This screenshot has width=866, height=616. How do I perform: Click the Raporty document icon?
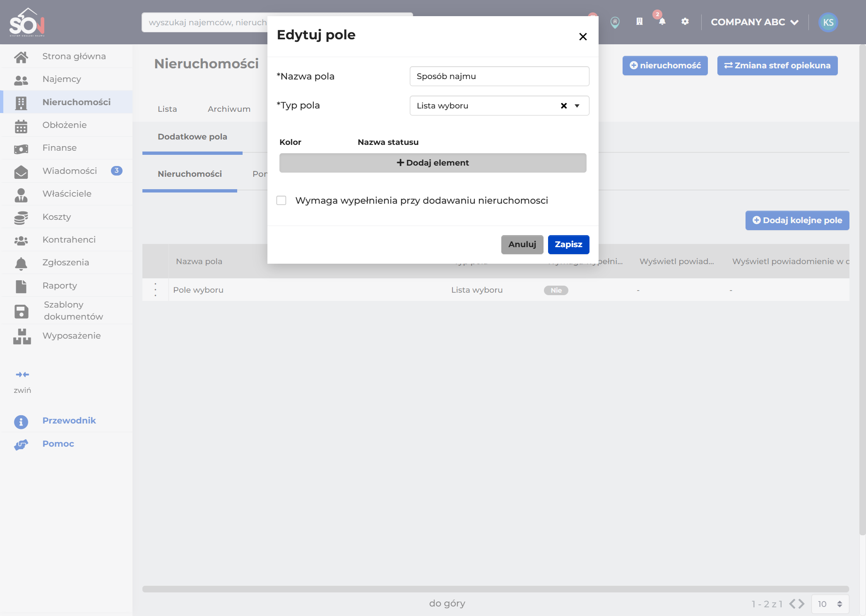(x=21, y=286)
